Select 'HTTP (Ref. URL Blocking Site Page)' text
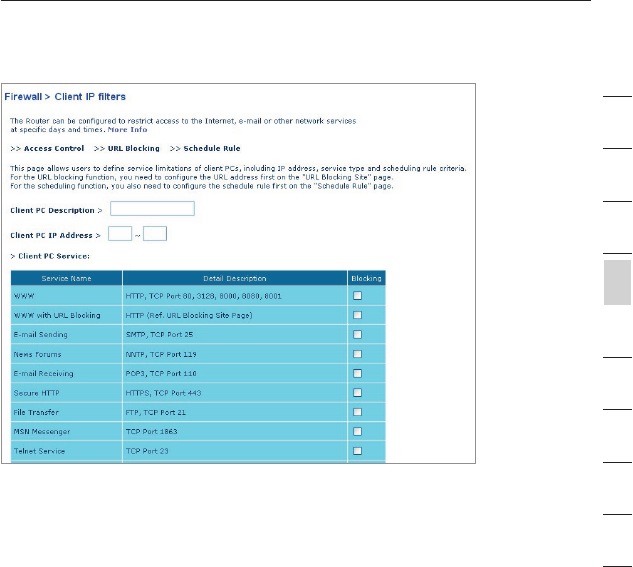The height and width of the screenshot is (567, 633). (x=189, y=316)
